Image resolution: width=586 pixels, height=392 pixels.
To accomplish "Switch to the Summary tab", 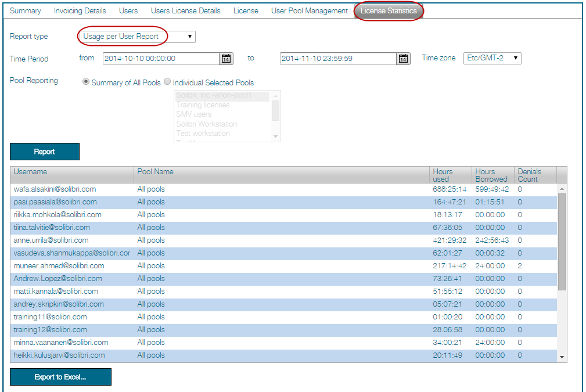I will (26, 10).
